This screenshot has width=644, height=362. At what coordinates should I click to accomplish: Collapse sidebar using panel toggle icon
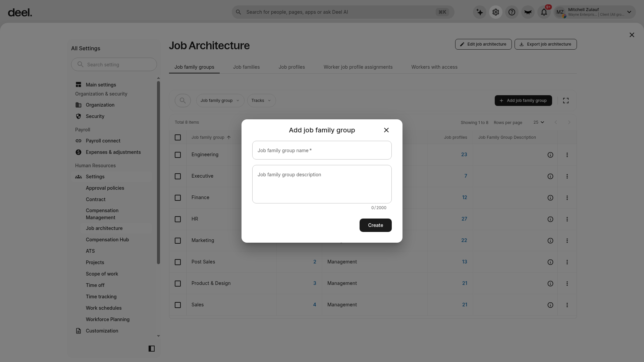(x=152, y=349)
